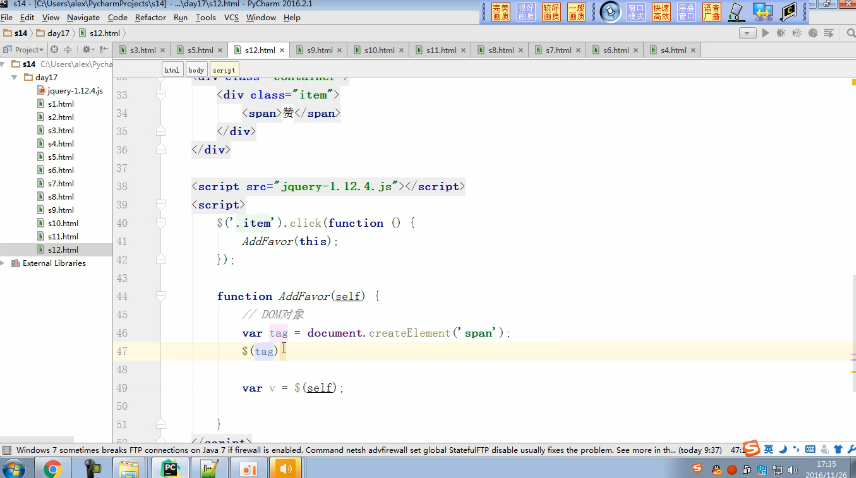Click the Debug bug icon
This screenshot has width=856, height=478.
(781, 33)
